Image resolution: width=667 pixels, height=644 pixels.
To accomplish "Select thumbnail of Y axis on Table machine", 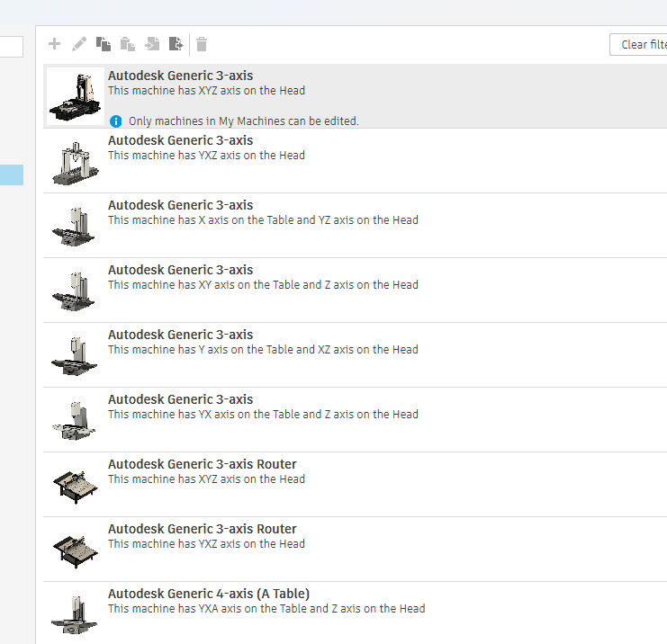I will point(74,356).
